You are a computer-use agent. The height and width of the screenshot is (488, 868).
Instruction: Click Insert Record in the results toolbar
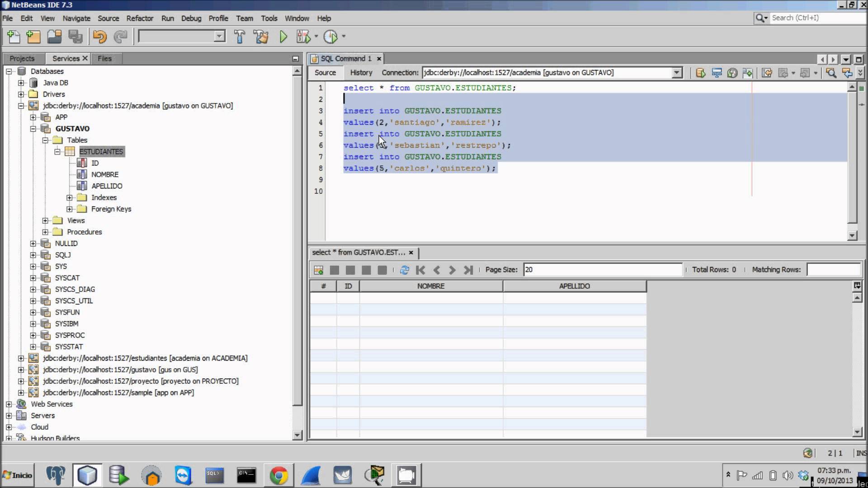coord(318,270)
